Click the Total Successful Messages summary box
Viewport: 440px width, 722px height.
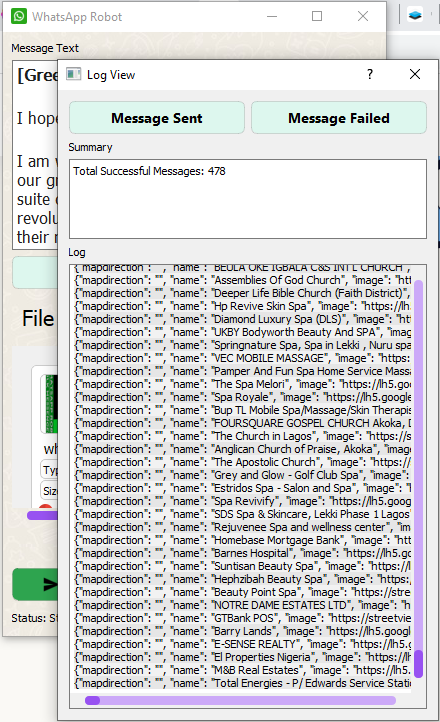click(248, 199)
